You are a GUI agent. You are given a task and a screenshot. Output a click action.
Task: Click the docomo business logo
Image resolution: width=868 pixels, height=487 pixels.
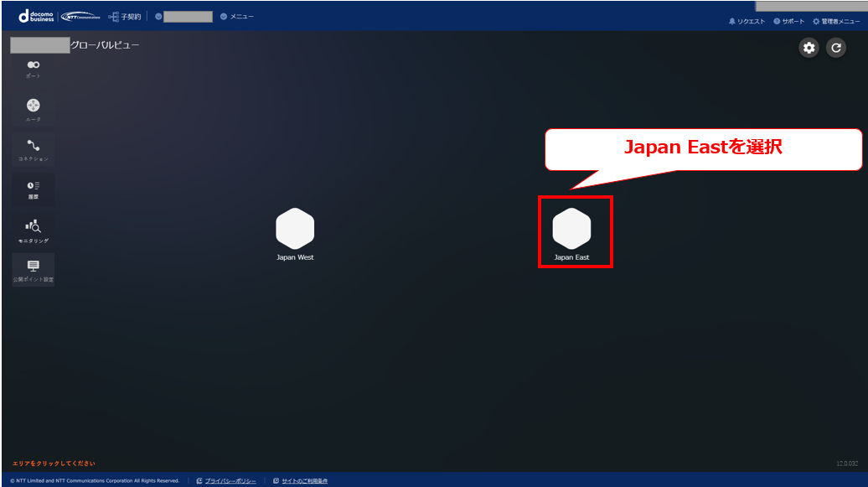tap(36, 16)
